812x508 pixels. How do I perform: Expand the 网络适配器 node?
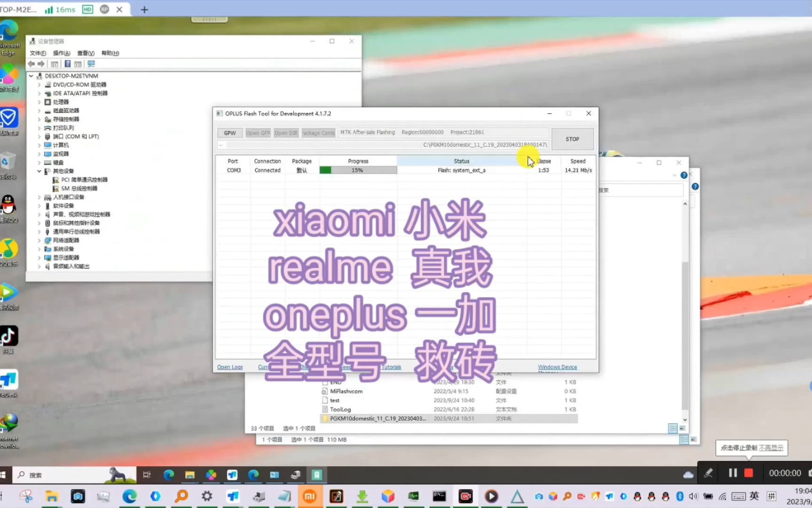tap(39, 240)
